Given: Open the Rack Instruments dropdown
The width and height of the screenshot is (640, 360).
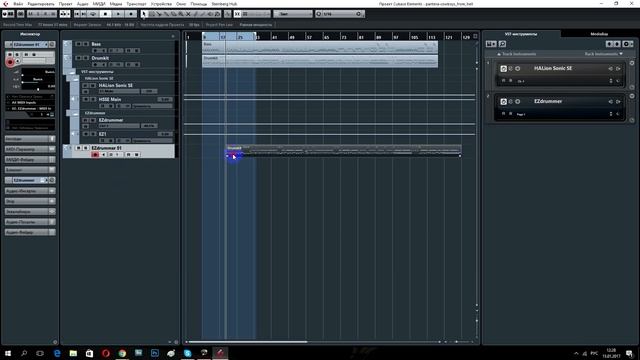Looking at the screenshot, I should point(604,54).
